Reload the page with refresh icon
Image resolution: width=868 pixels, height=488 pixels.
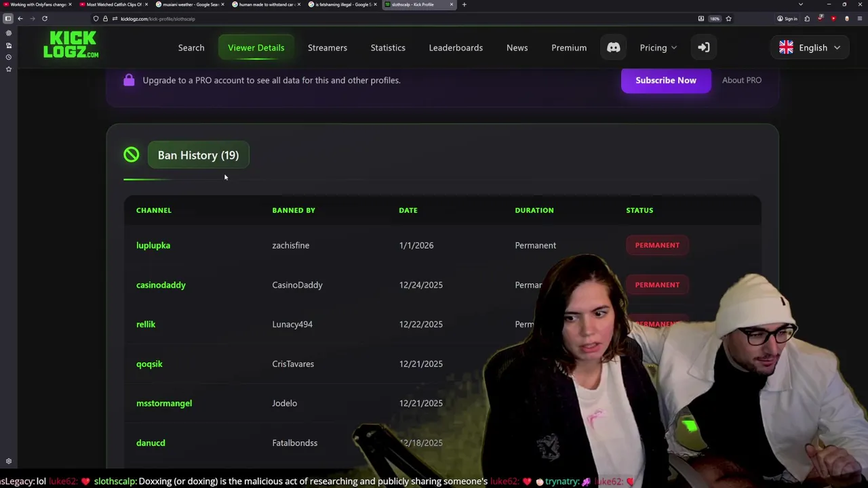45,18
